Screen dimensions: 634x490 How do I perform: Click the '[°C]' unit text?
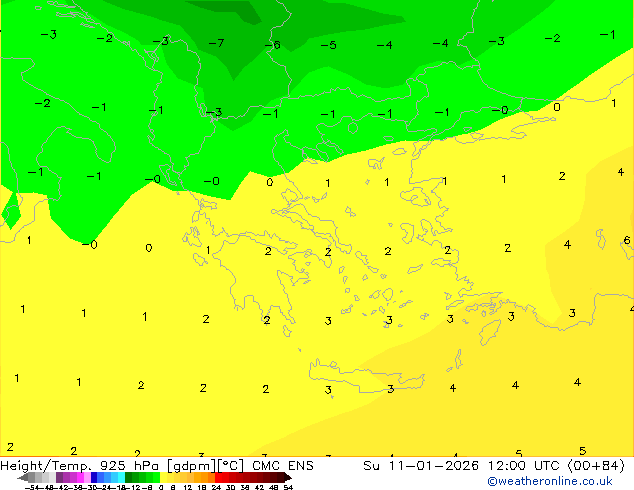click(230, 466)
